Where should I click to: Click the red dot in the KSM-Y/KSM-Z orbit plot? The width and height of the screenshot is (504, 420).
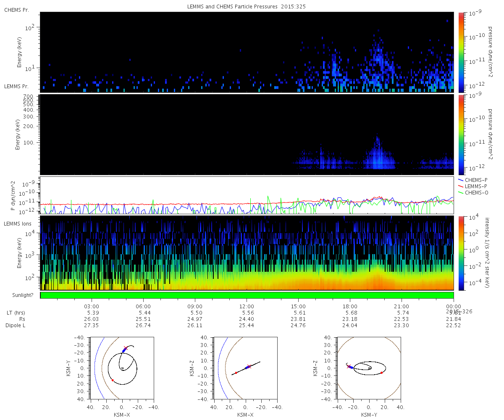381,373
